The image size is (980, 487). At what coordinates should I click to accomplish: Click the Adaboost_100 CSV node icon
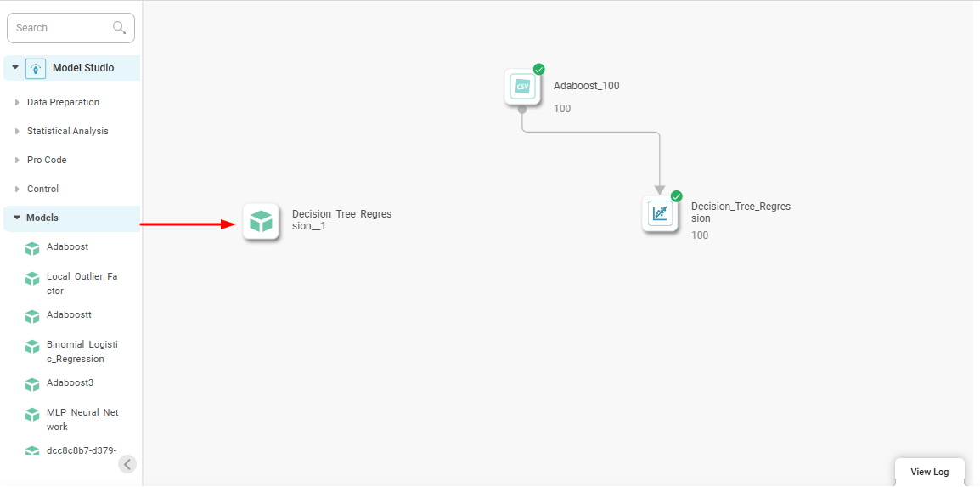[522, 87]
